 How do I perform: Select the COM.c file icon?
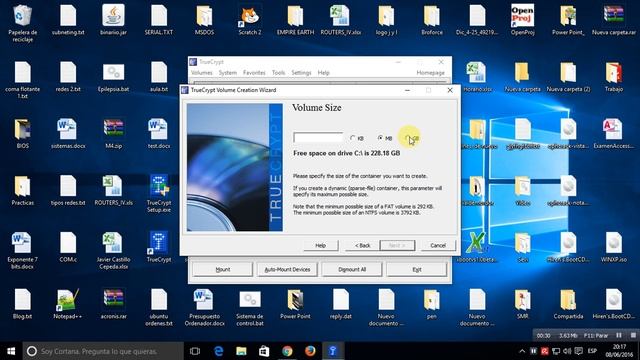[68, 247]
